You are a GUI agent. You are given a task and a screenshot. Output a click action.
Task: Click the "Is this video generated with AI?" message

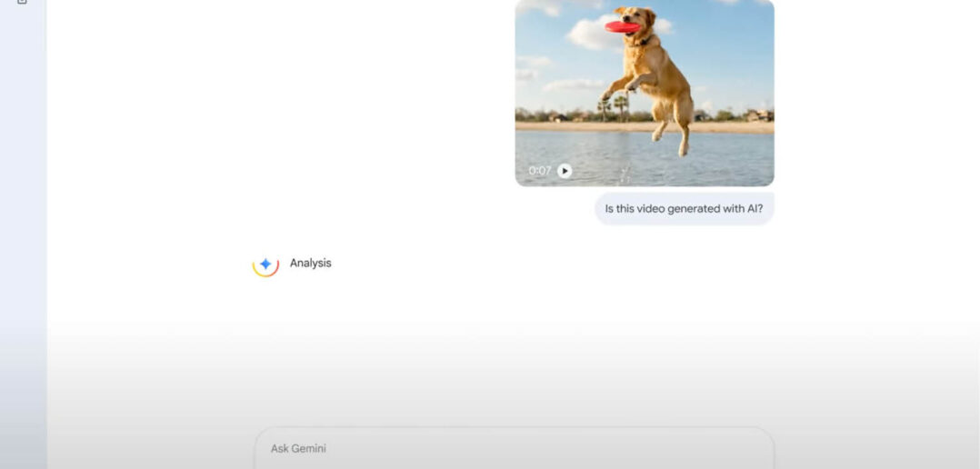[684, 208]
